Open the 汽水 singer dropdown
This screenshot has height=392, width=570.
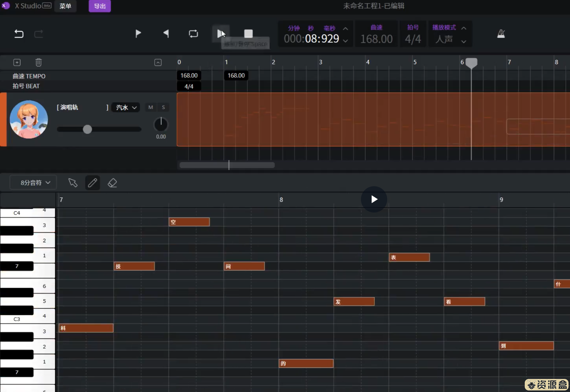[x=126, y=107]
